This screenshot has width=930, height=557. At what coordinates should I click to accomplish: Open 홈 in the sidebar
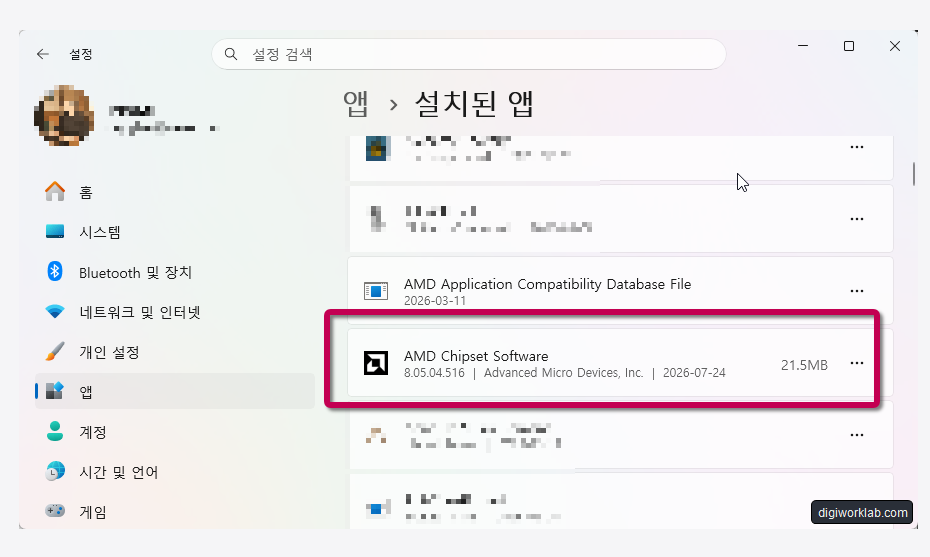pos(175,192)
